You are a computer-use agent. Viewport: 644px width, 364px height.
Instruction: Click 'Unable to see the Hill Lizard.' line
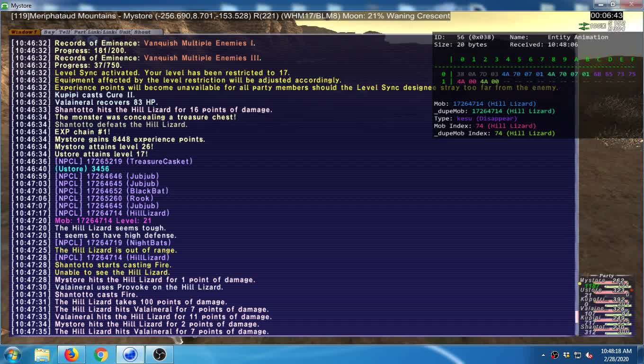(90, 273)
